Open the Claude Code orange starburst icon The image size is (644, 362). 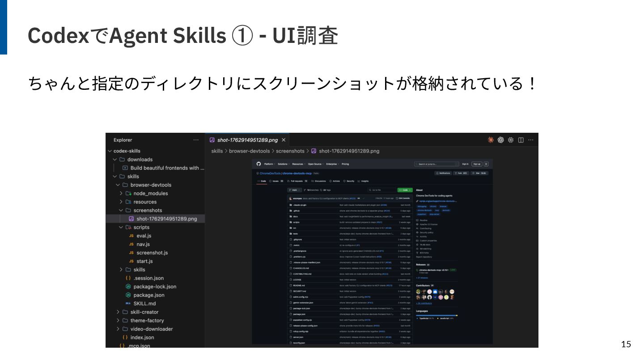pyautogui.click(x=491, y=140)
